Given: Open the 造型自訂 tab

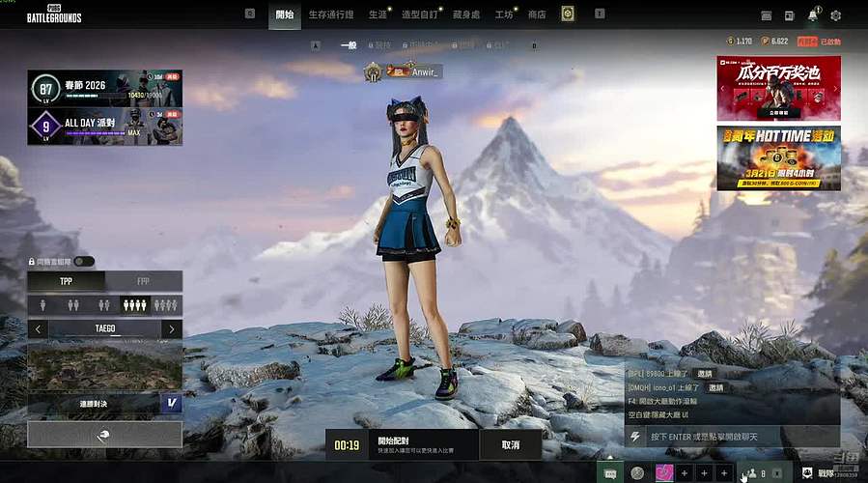Looking at the screenshot, I should (420, 14).
